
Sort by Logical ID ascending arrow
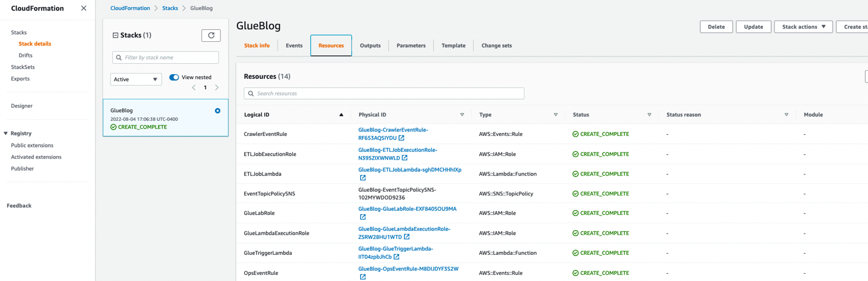coord(341,115)
